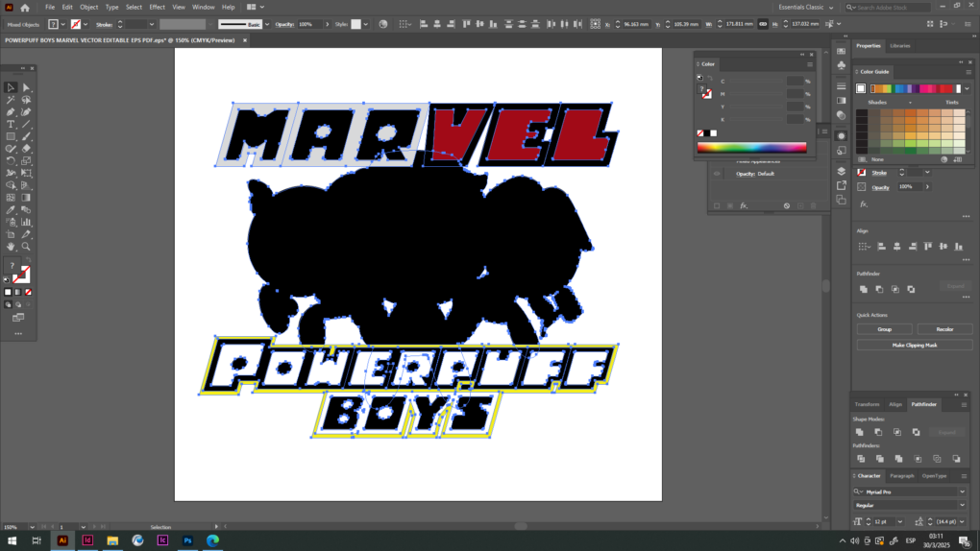Swap fill and stroke arrows

pos(28,261)
